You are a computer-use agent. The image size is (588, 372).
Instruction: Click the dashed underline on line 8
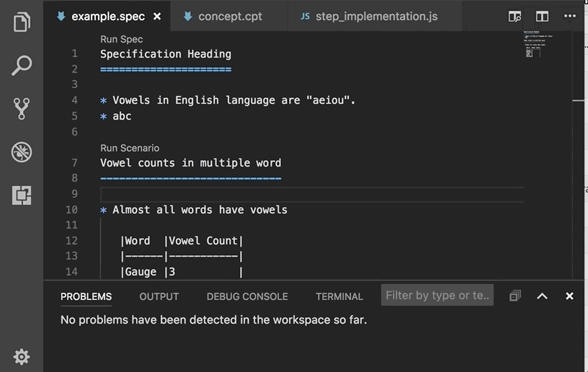click(190, 179)
